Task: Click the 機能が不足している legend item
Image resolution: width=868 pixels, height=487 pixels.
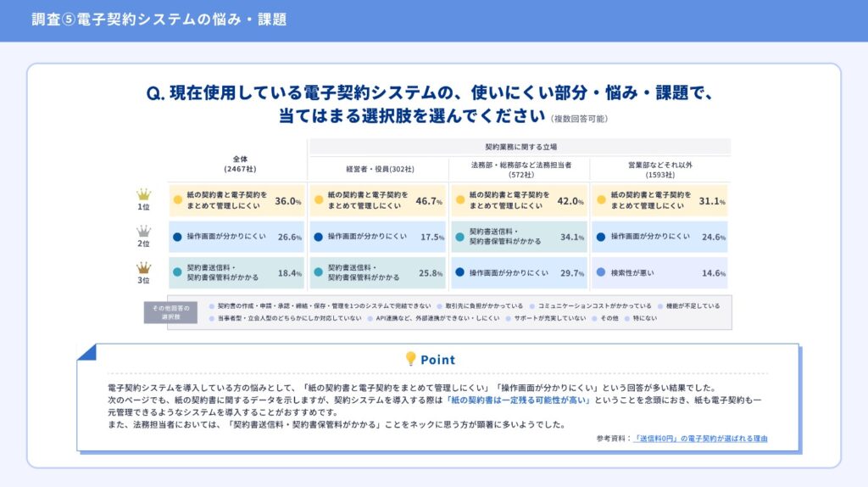Action: point(689,305)
